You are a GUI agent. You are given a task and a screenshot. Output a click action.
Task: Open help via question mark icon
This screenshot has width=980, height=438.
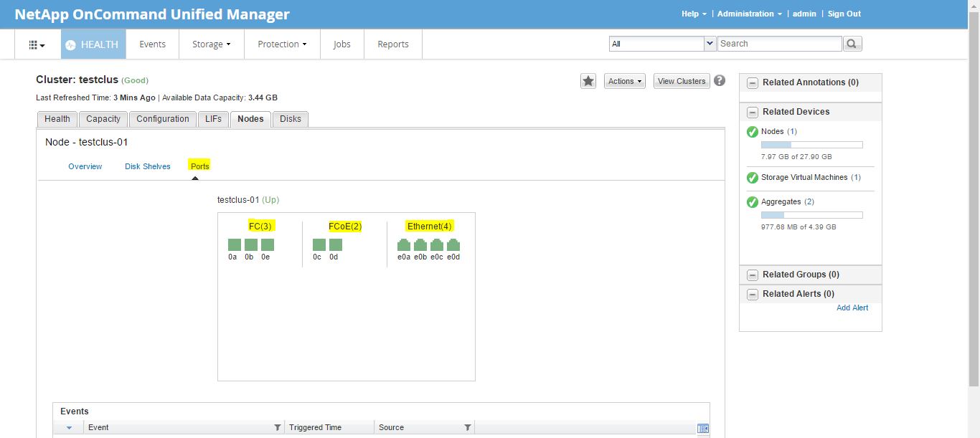click(719, 80)
